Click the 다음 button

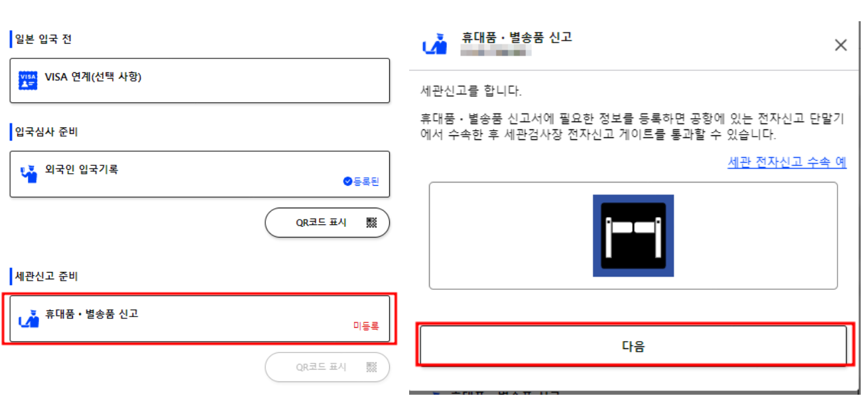click(x=633, y=346)
